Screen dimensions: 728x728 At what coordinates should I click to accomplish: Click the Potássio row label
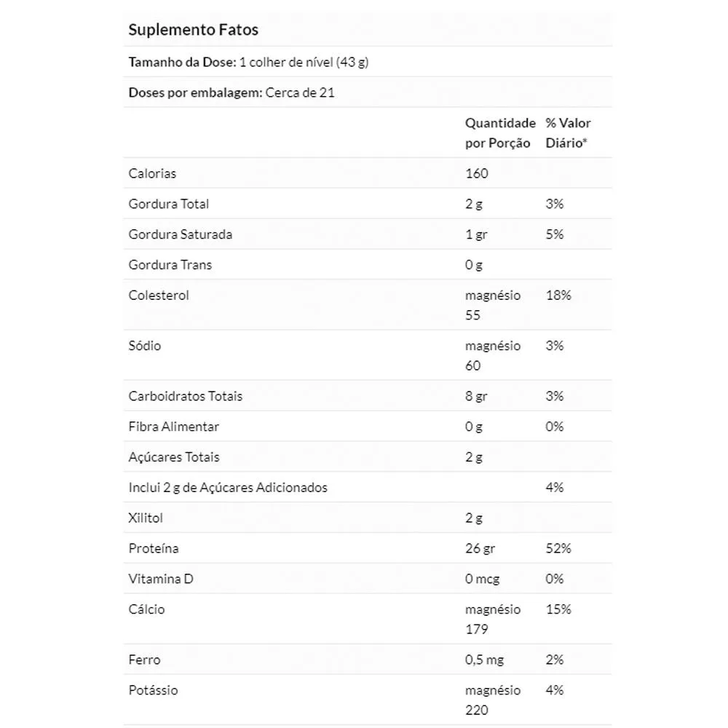click(x=153, y=690)
